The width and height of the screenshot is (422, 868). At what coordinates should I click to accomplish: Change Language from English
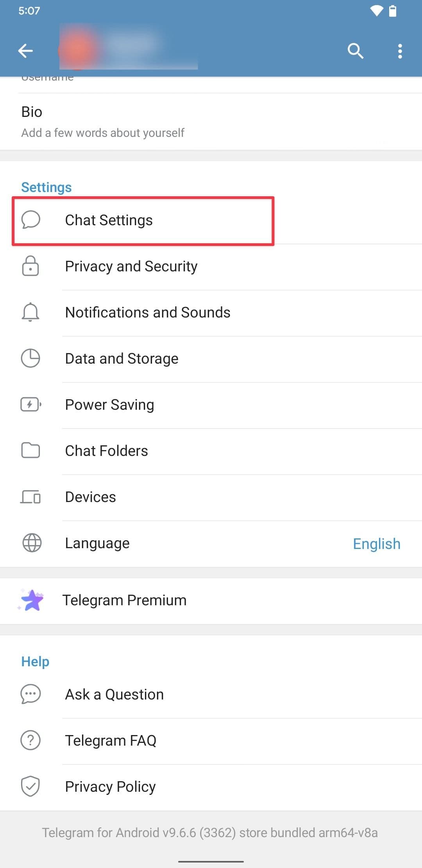pos(376,544)
